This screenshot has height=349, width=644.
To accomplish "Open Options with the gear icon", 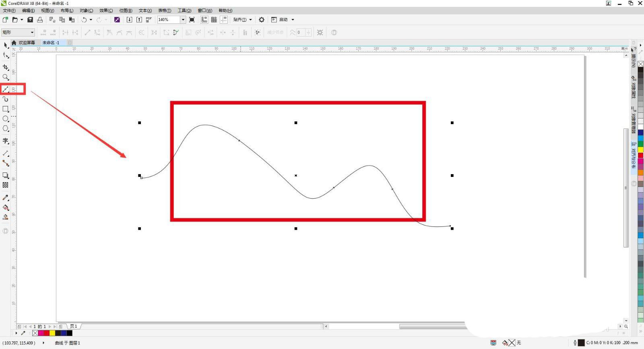I will click(x=262, y=19).
